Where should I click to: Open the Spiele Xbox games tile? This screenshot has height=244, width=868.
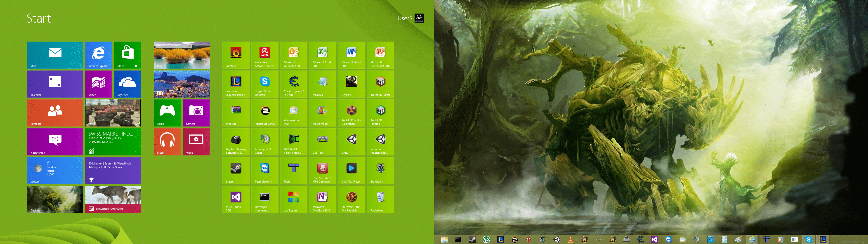point(167,113)
